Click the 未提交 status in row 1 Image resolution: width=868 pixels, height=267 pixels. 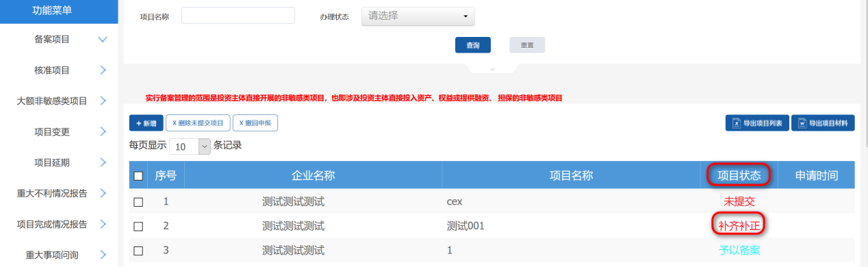click(x=739, y=201)
